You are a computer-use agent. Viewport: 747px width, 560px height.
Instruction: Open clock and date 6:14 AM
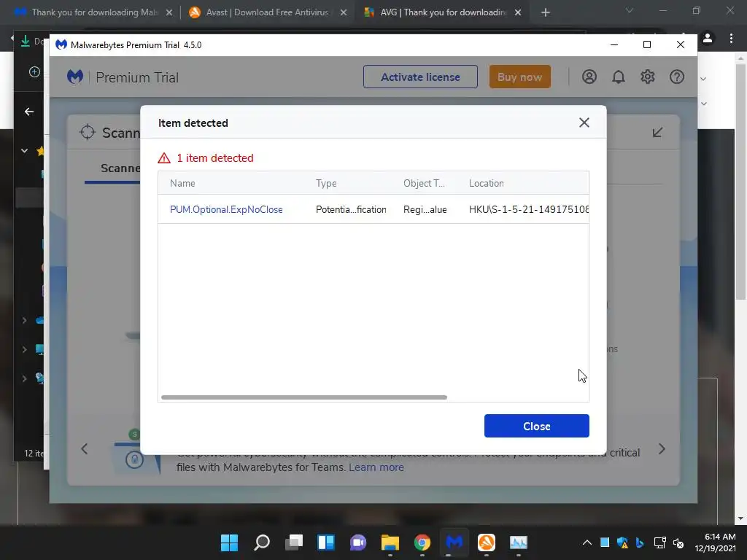point(715,542)
